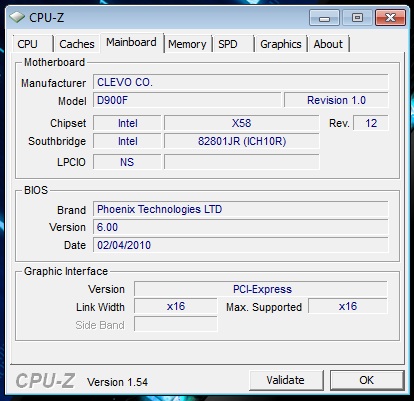414x401 pixels.
Task: Click the chipset Rev. value 12
Action: 371,123
